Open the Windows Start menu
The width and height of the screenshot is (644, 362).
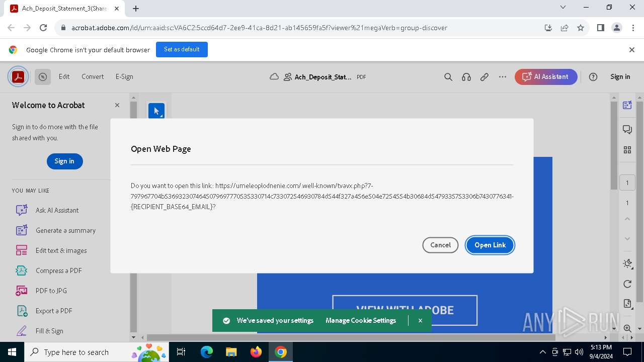coord(12,352)
